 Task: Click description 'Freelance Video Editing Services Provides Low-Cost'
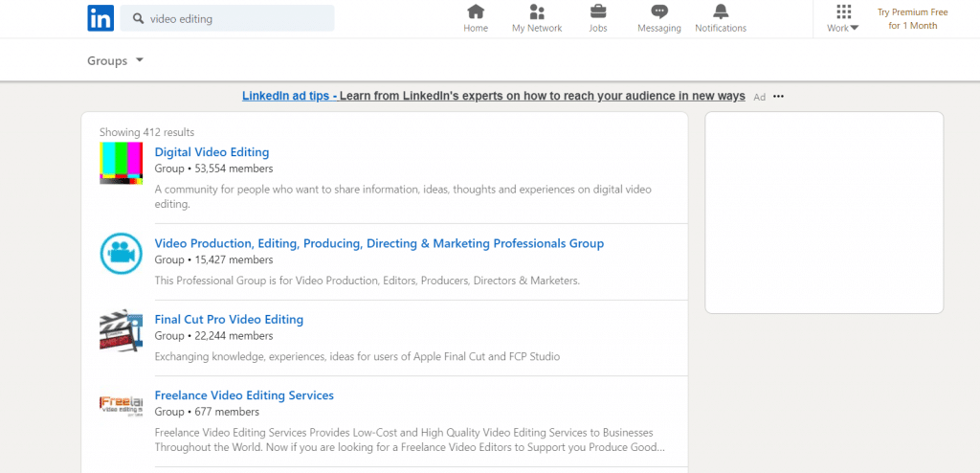[410, 439]
